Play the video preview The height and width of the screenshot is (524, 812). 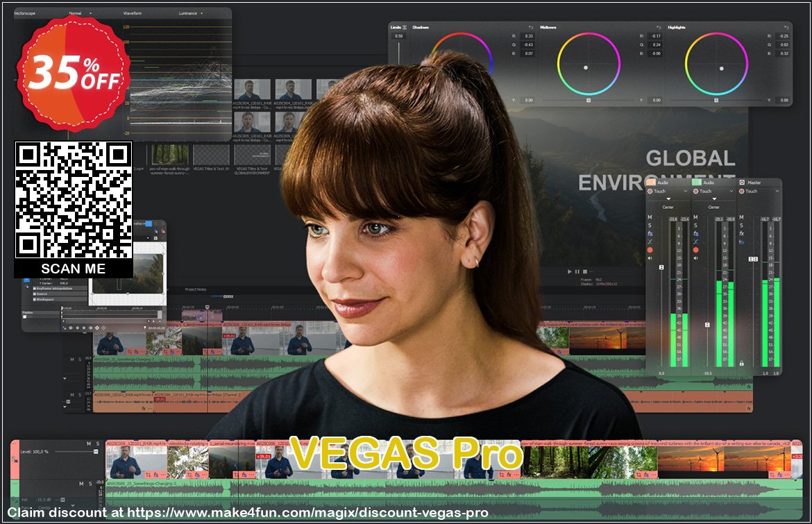click(570, 271)
